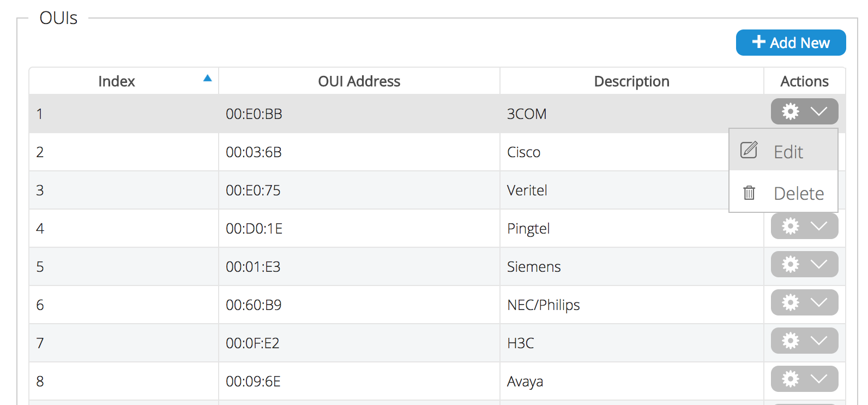This screenshot has height=405, width=868.
Task: Choose Edit from the actions menu
Action: tap(788, 152)
